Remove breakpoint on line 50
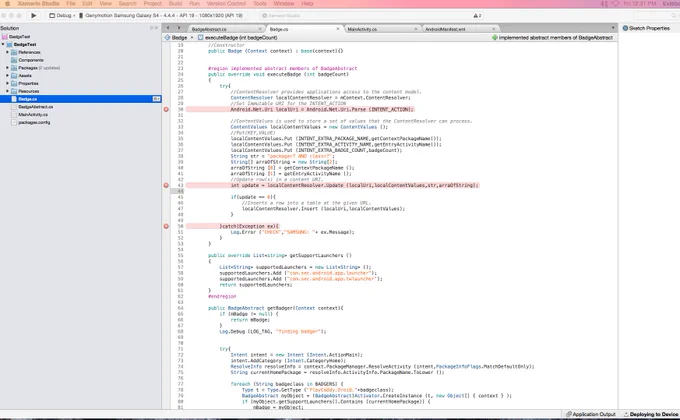The image size is (680, 420). (x=166, y=226)
